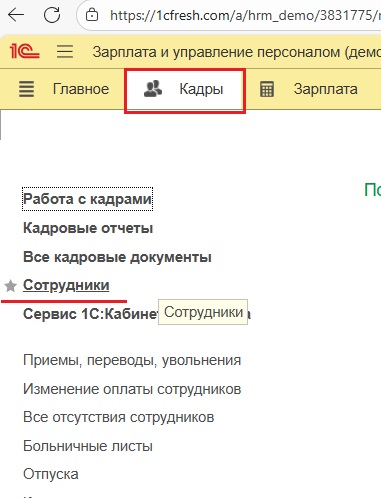Open the Зарплата section
Screen dimensions: 381x498
click(325, 89)
